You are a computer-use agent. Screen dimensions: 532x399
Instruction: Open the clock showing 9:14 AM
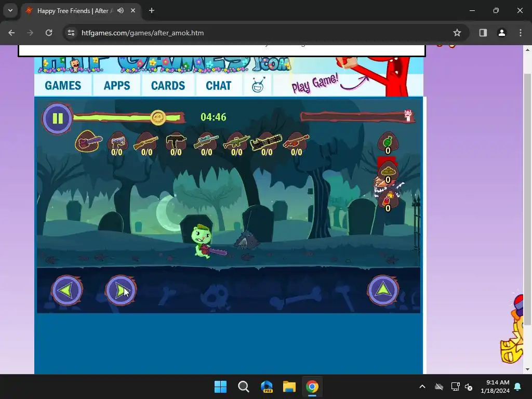pyautogui.click(x=495, y=387)
